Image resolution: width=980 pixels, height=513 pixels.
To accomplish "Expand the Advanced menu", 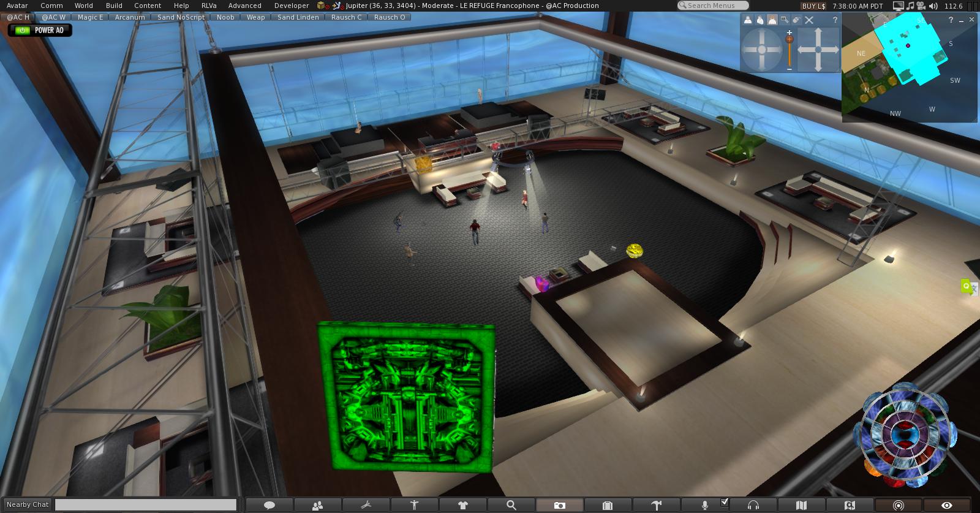I will tap(244, 6).
